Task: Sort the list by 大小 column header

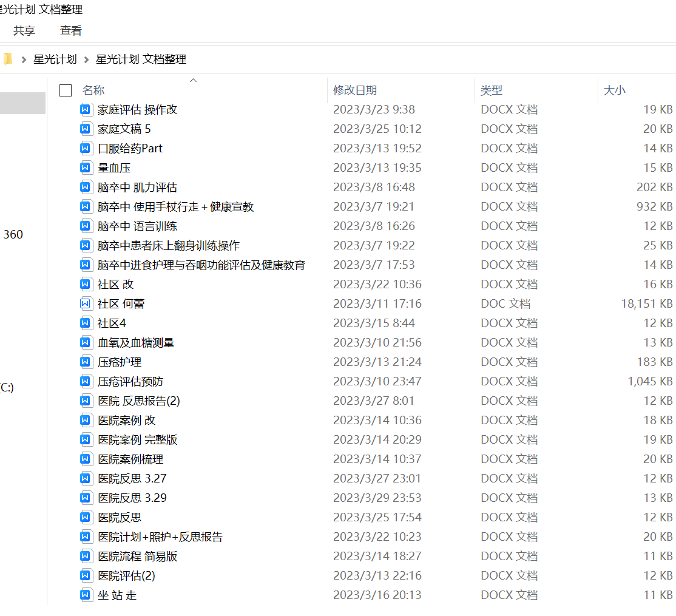Action: pyautogui.click(x=614, y=90)
